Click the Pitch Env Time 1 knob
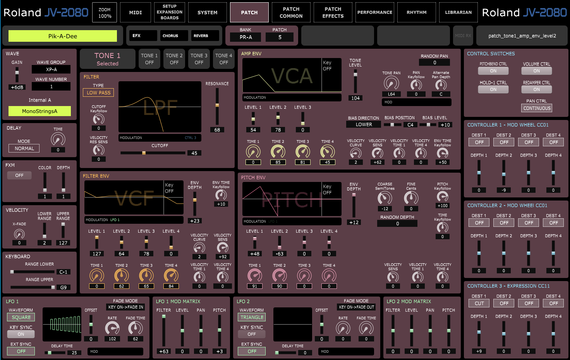Image resolution: width=570 pixels, height=360 pixels. pyautogui.click(x=254, y=276)
